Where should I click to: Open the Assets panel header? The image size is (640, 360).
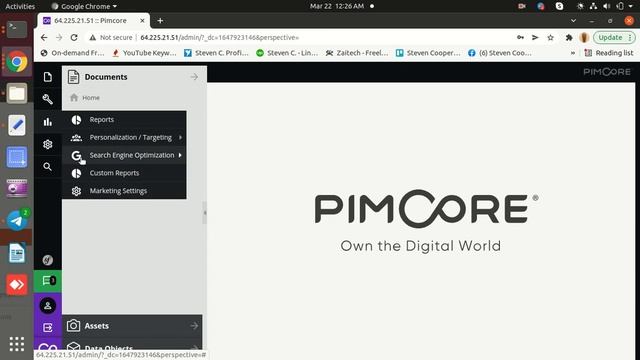(x=132, y=326)
